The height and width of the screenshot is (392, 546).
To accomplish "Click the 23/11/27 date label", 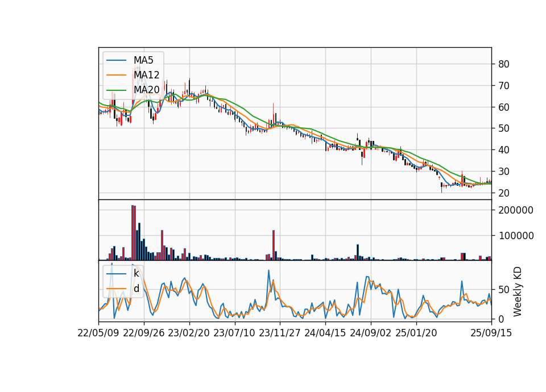I will click(280, 333).
